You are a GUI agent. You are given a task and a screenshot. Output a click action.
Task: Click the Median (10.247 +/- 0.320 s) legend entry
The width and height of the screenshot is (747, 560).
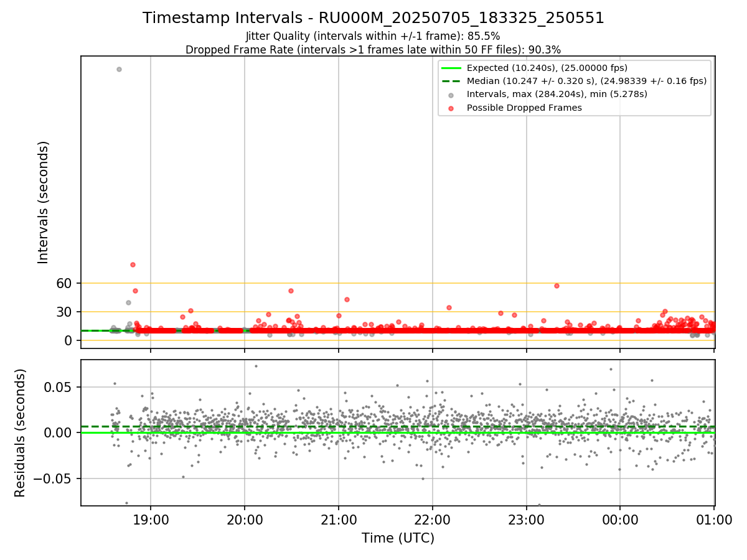coord(586,81)
